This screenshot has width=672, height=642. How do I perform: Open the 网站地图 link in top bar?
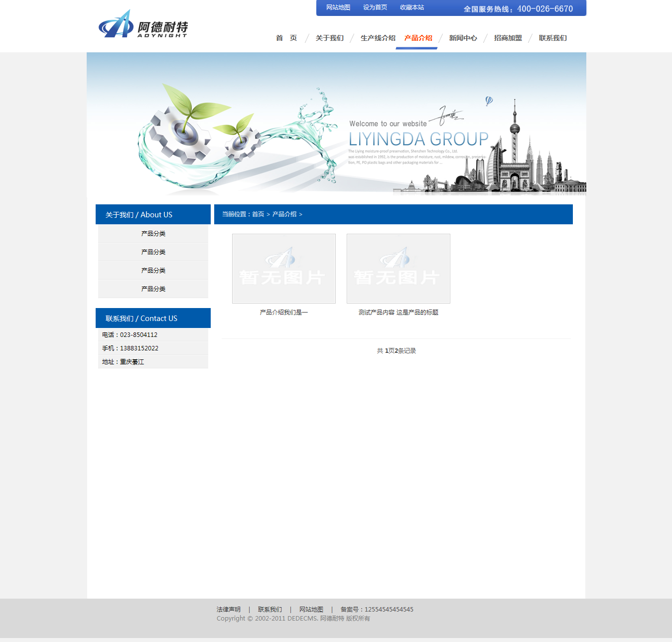(338, 7)
